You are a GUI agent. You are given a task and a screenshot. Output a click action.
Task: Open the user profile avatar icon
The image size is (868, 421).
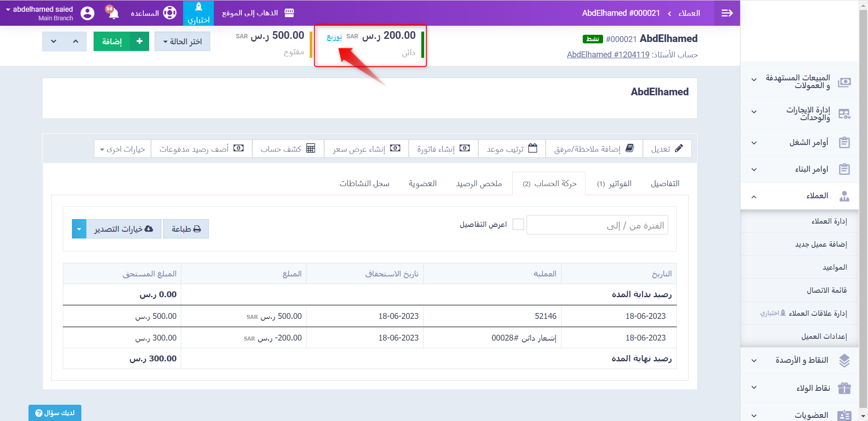tap(87, 13)
